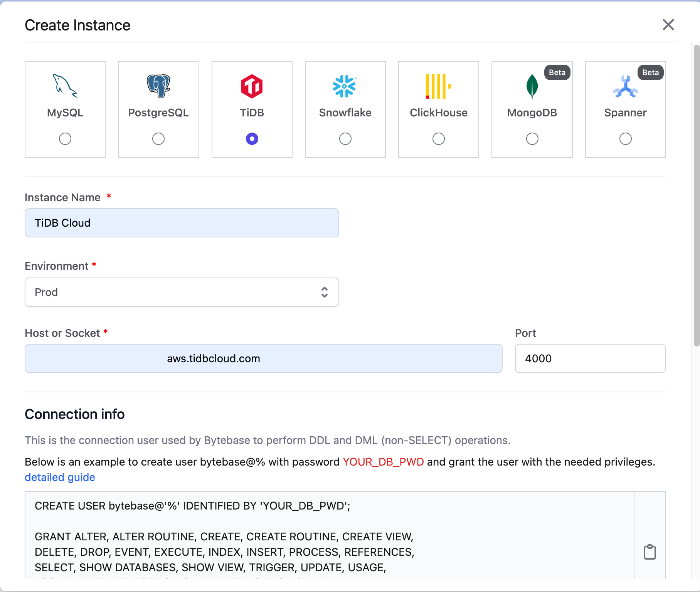Screen dimensions: 700x592
Task: Open the Environment dropdown showing Prod
Action: 182,292
